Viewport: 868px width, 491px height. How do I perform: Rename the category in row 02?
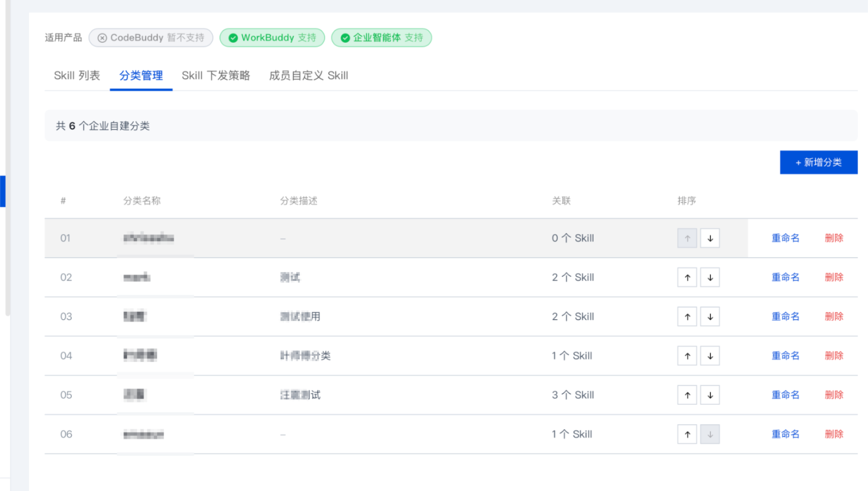click(x=785, y=277)
